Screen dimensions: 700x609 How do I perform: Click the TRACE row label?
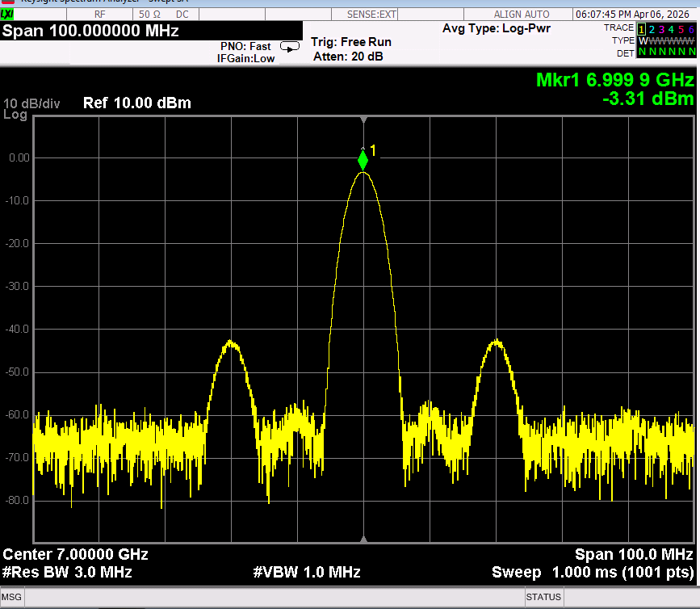618,27
